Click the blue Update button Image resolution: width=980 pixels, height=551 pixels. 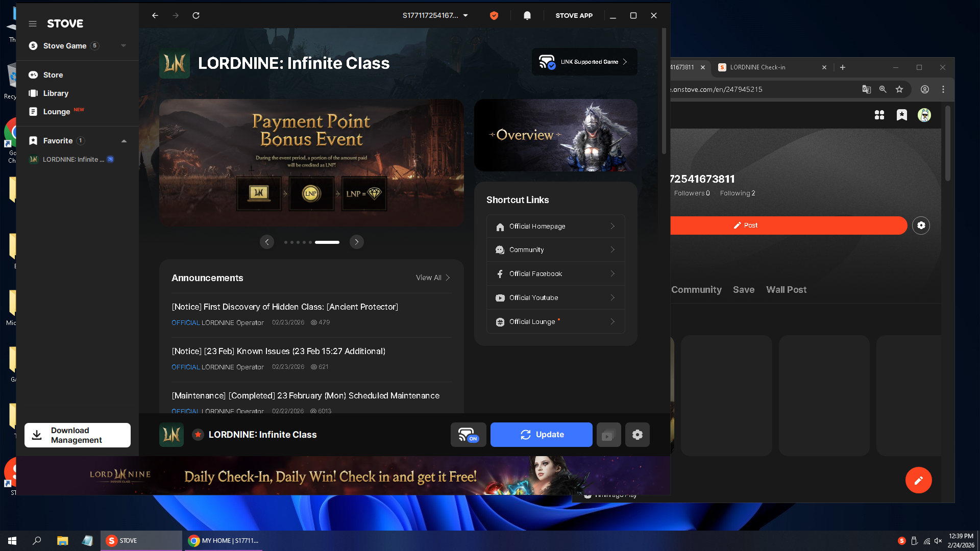pyautogui.click(x=541, y=435)
